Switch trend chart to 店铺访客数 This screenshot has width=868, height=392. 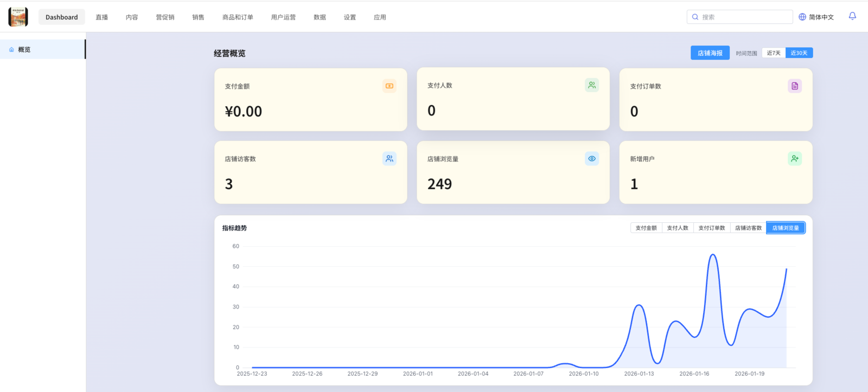point(748,228)
